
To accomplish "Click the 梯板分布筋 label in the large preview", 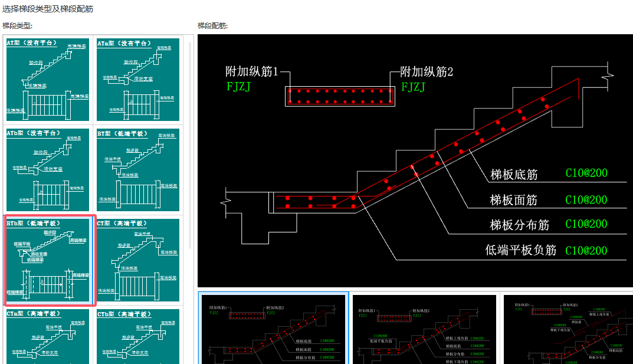I will 520,225.
